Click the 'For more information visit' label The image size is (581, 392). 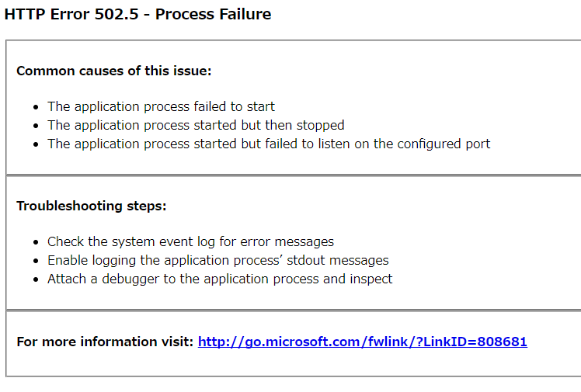(105, 342)
